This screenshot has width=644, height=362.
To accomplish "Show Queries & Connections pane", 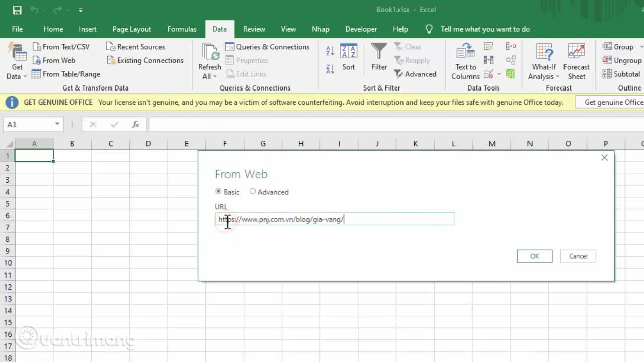I will (267, 47).
